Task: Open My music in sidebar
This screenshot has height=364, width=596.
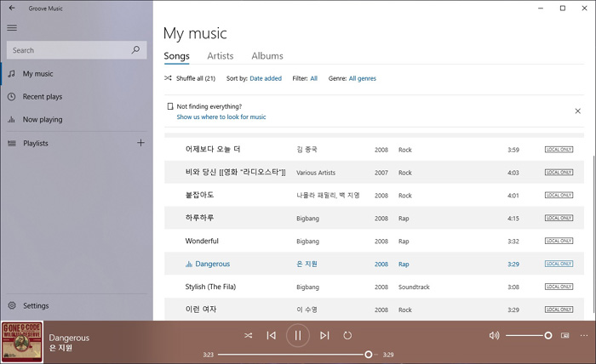Action: (x=76, y=74)
